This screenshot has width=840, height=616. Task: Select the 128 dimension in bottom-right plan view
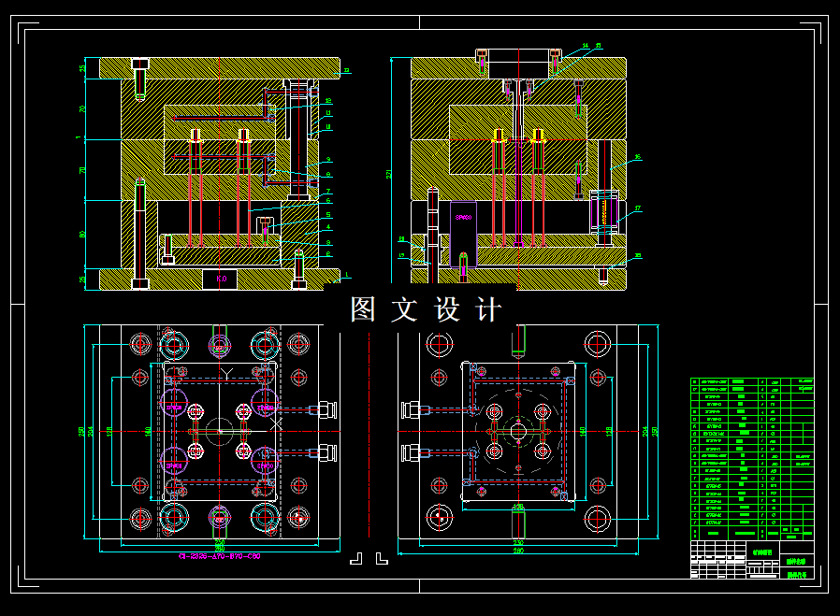coord(609,431)
